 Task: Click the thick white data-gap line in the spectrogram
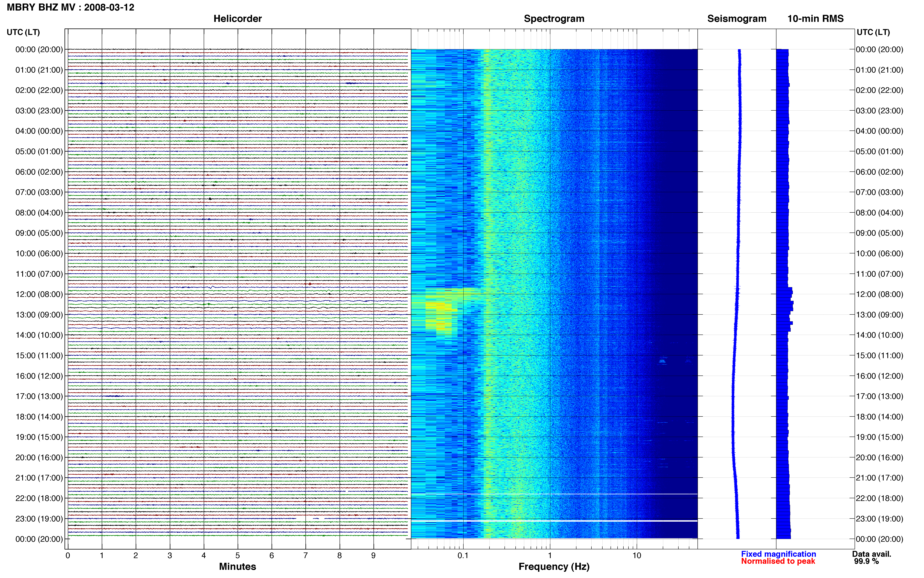pyautogui.click(x=554, y=521)
